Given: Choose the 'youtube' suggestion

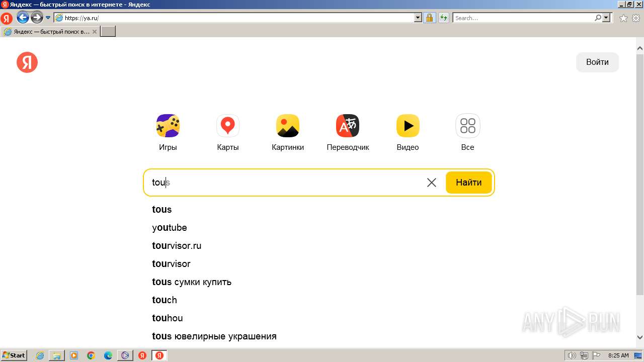Looking at the screenshot, I should click(170, 228).
